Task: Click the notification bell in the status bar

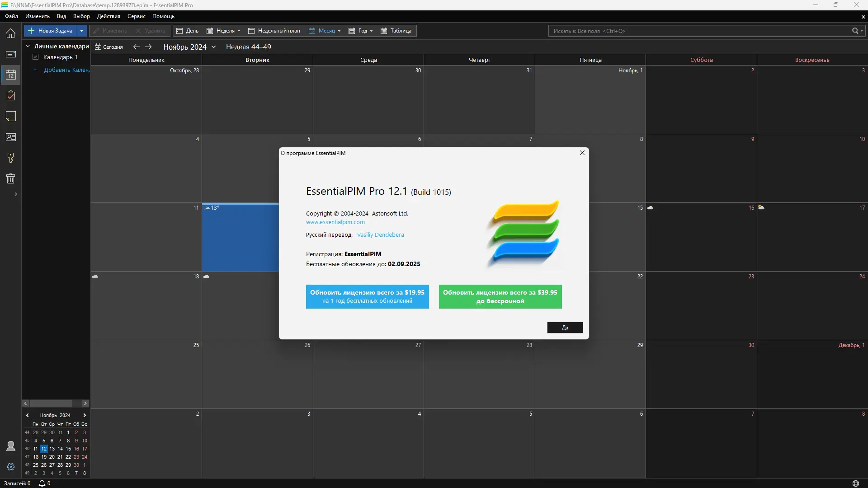Action: (42, 483)
